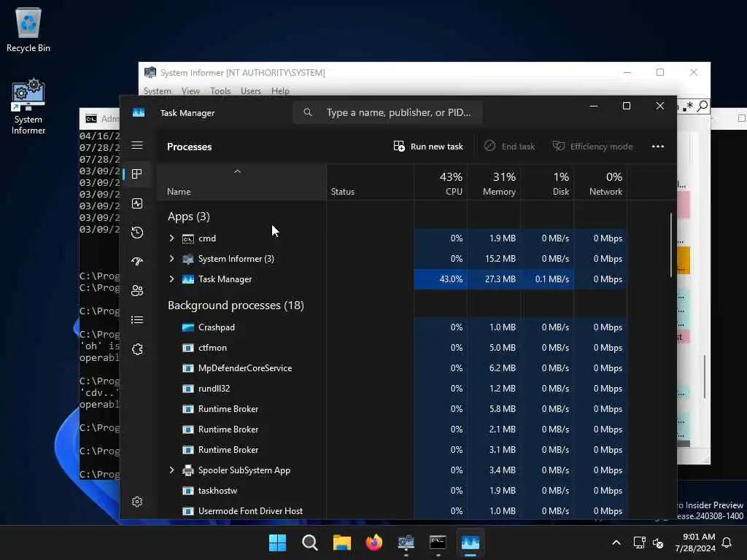The image size is (747, 560).
Task: Open System menu in System Informer
Action: (158, 91)
